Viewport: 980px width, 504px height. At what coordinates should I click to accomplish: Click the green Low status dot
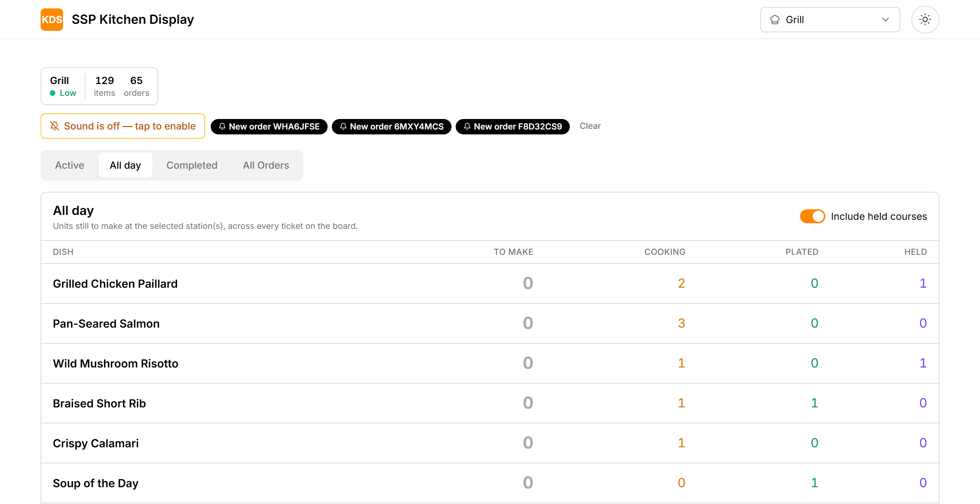52,93
